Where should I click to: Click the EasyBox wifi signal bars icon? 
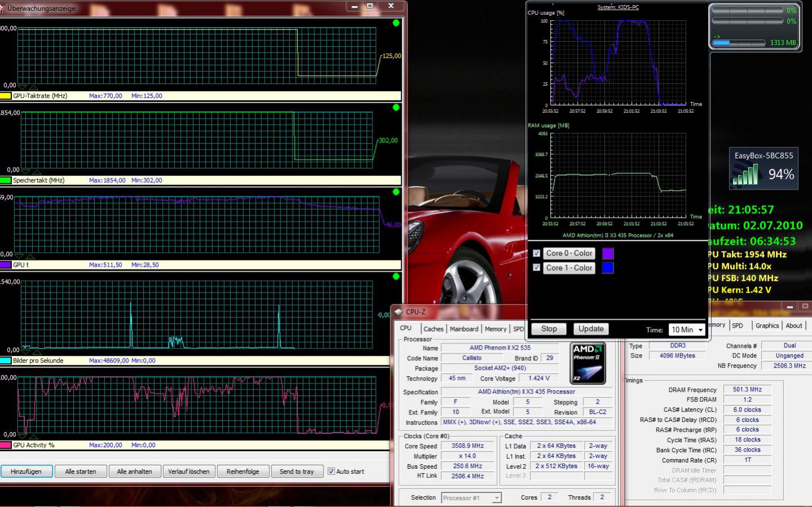tap(745, 174)
